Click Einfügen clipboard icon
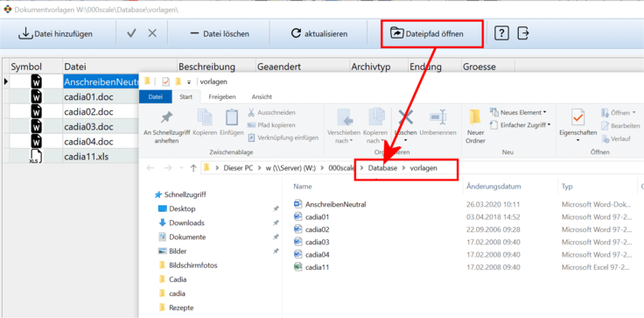Image resolution: width=644 pixels, height=318 pixels. pyautogui.click(x=232, y=117)
